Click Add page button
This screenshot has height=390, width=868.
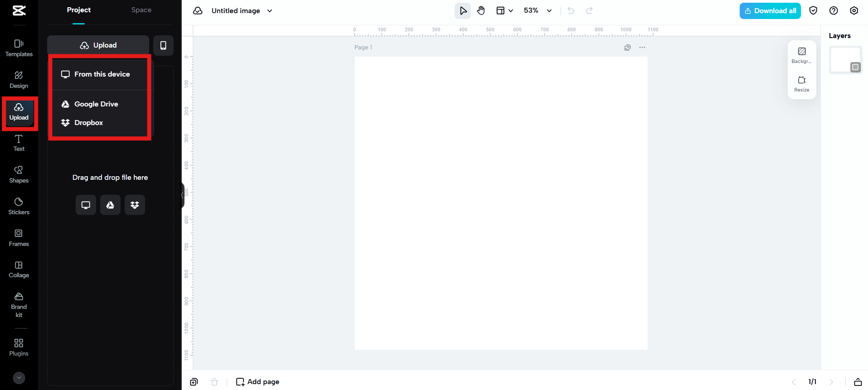(x=257, y=382)
